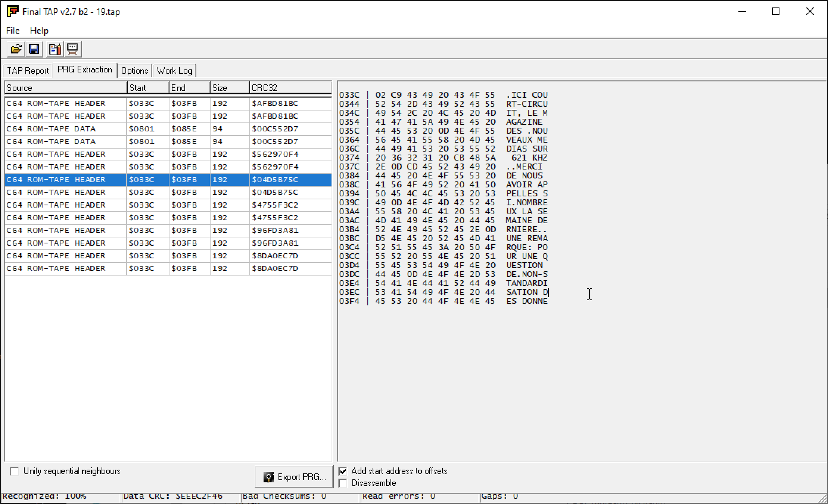Enable Unify sequential neighbours checkbox
Image resolution: width=828 pixels, height=504 pixels.
[x=15, y=471]
